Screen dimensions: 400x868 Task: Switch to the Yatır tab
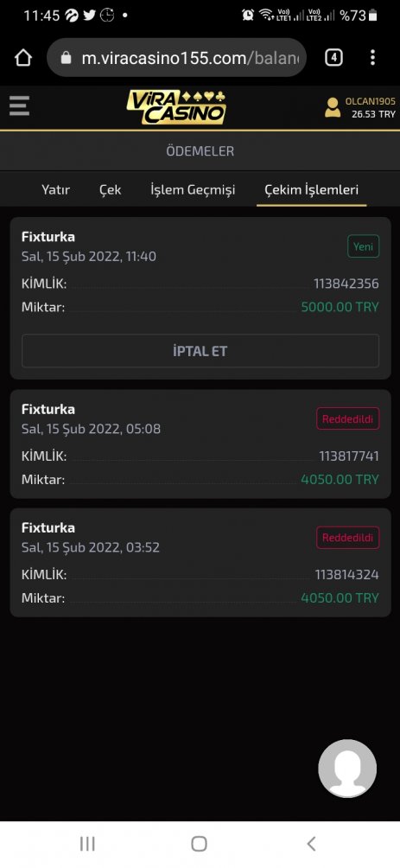(55, 189)
